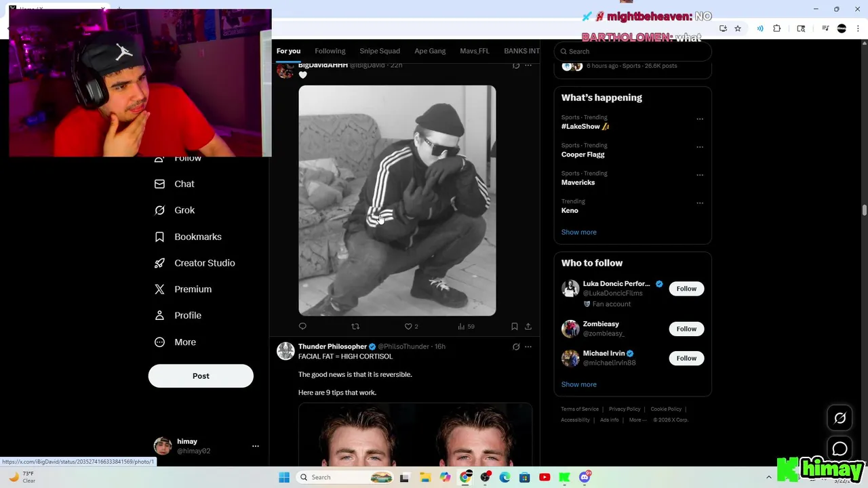
Task: Open Thunder Philosopher's profile avatar
Action: (285, 351)
